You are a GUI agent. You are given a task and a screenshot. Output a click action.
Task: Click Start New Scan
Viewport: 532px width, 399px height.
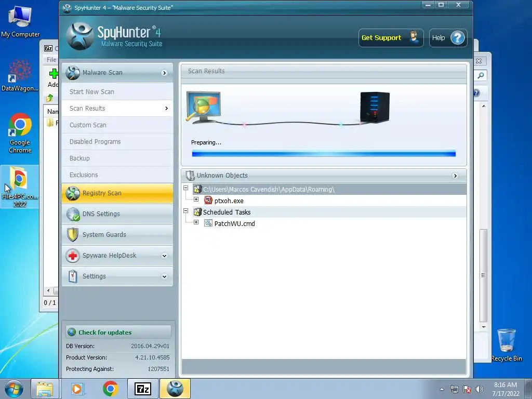[117, 91]
